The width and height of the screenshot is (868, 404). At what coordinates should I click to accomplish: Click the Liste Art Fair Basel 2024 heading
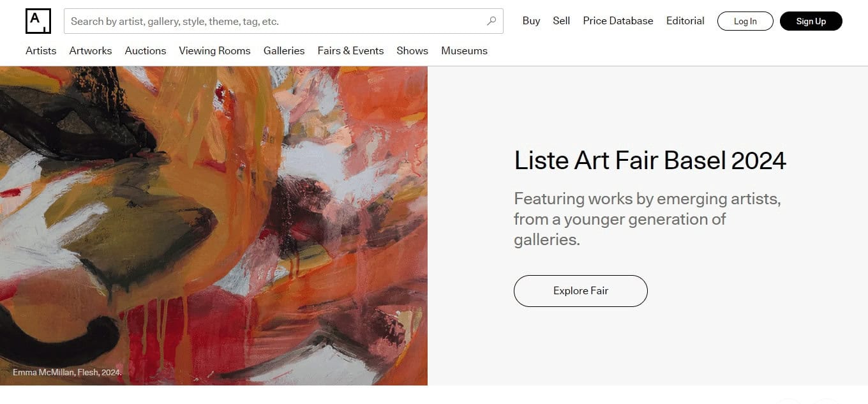tap(650, 160)
